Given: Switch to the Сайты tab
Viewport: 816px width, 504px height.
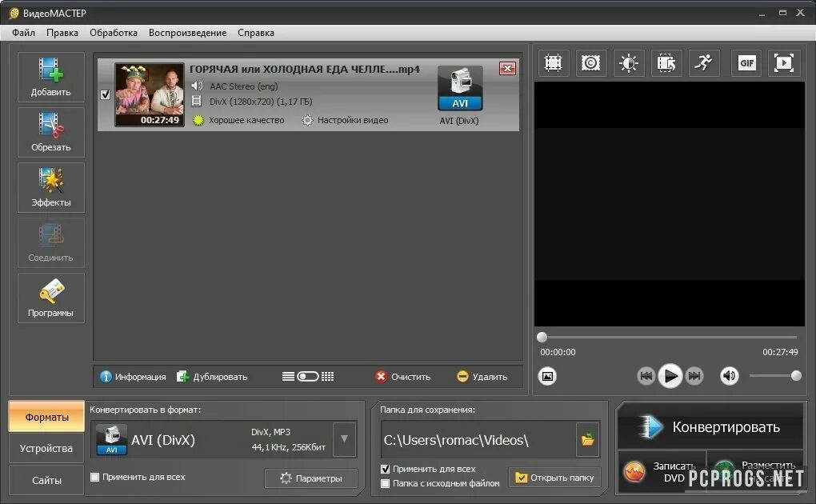Looking at the screenshot, I should 46,480.
